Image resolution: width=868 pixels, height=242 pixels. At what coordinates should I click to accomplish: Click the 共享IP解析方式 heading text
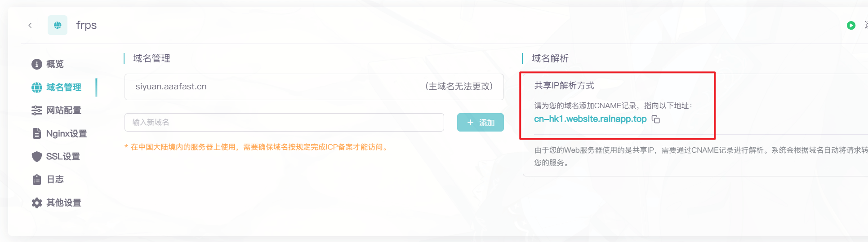(564, 85)
